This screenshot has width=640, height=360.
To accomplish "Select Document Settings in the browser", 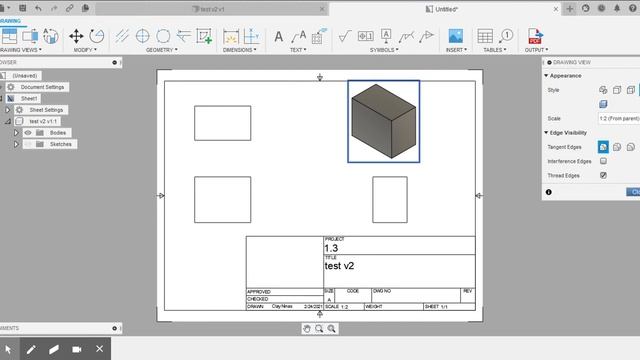I will click(x=42, y=87).
